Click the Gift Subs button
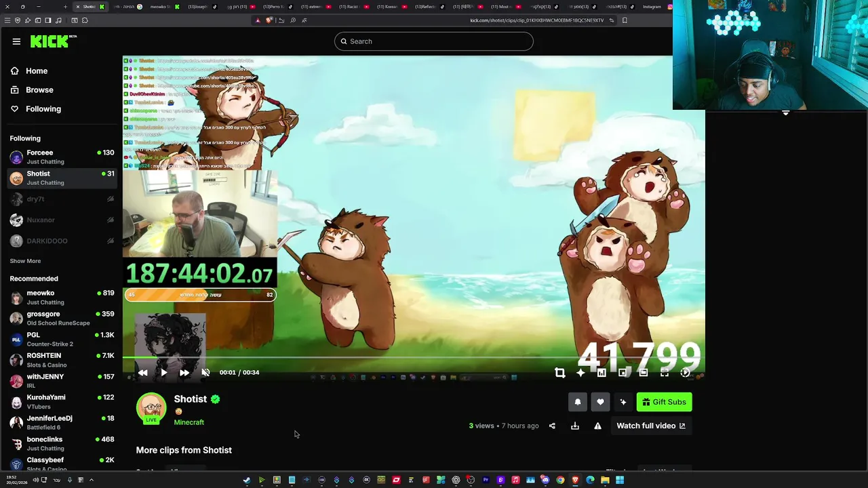 click(x=665, y=402)
